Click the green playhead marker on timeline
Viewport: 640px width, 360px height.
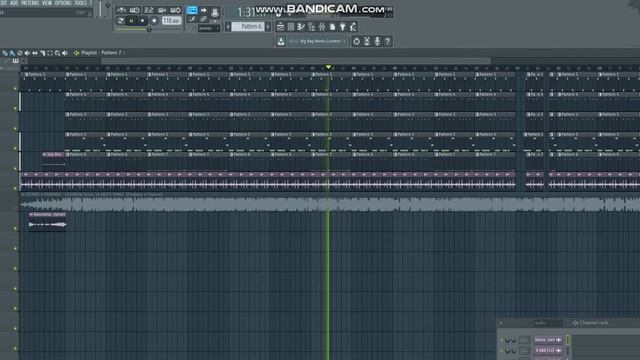(328, 67)
